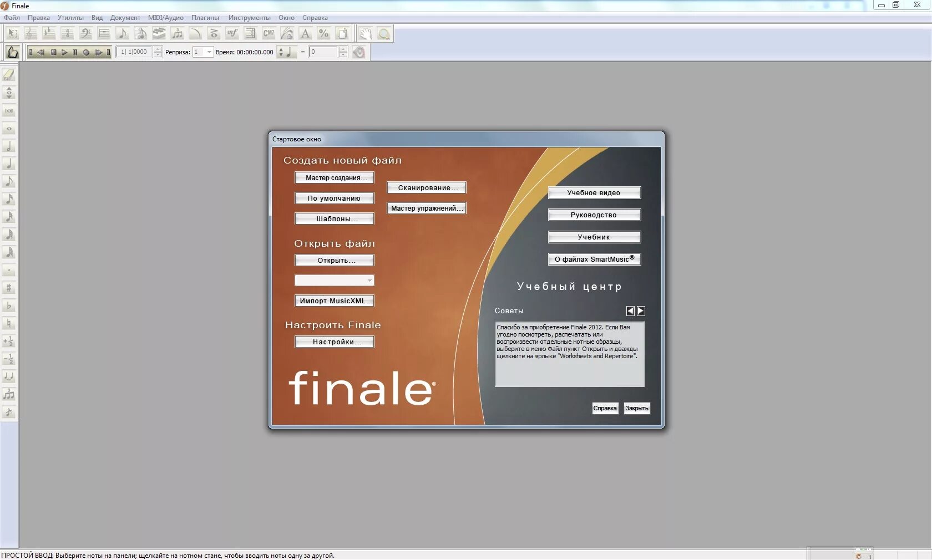Select the tie tool in side palette
The height and width of the screenshot is (560, 932).
9,376
